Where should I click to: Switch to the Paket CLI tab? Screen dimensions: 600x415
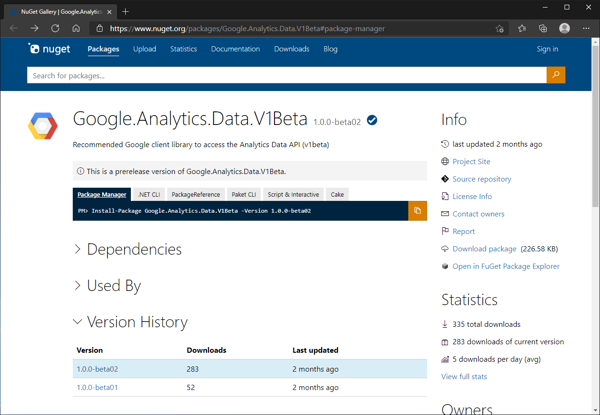(244, 194)
